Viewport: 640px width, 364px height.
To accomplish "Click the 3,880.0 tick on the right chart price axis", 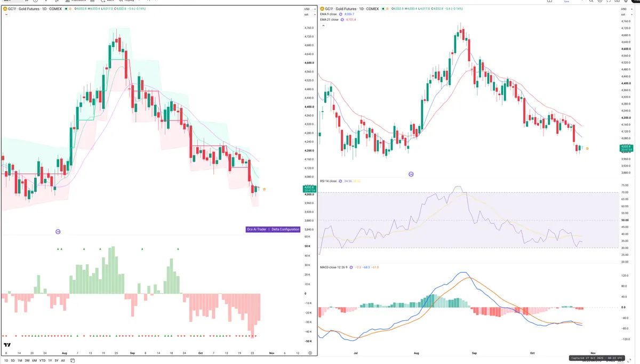I will [x=626, y=172].
